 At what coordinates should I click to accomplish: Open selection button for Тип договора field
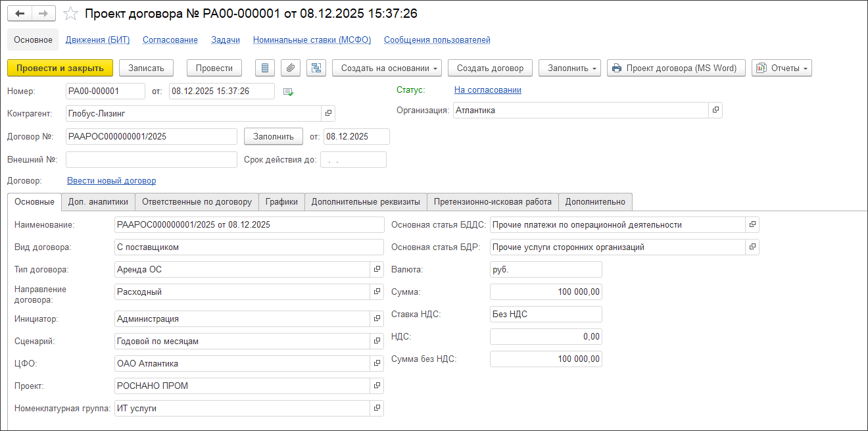[377, 269]
